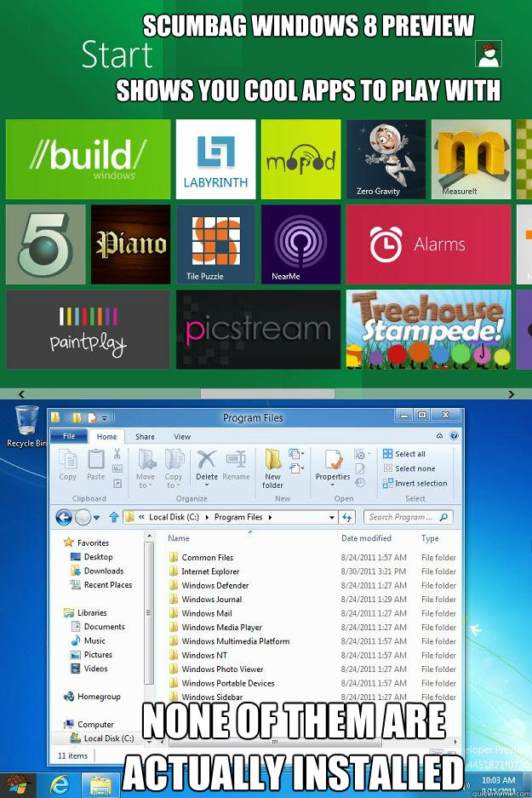Image resolution: width=532 pixels, height=798 pixels.
Task: Open the Recycle Bin on desktop
Action: click(x=26, y=427)
